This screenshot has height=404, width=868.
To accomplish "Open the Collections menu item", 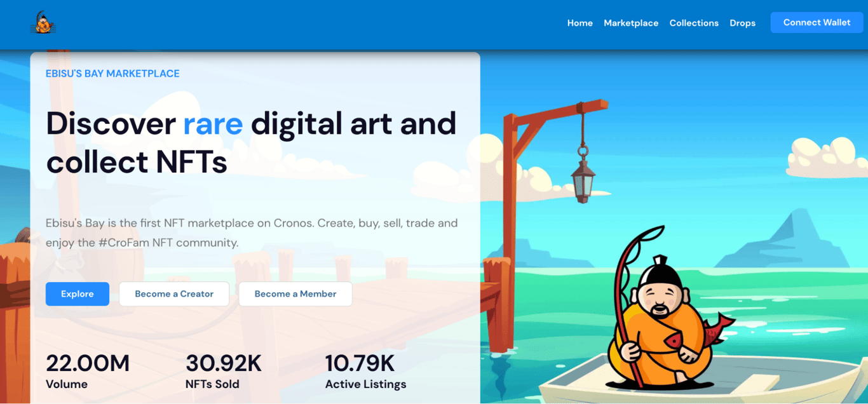I will (693, 23).
